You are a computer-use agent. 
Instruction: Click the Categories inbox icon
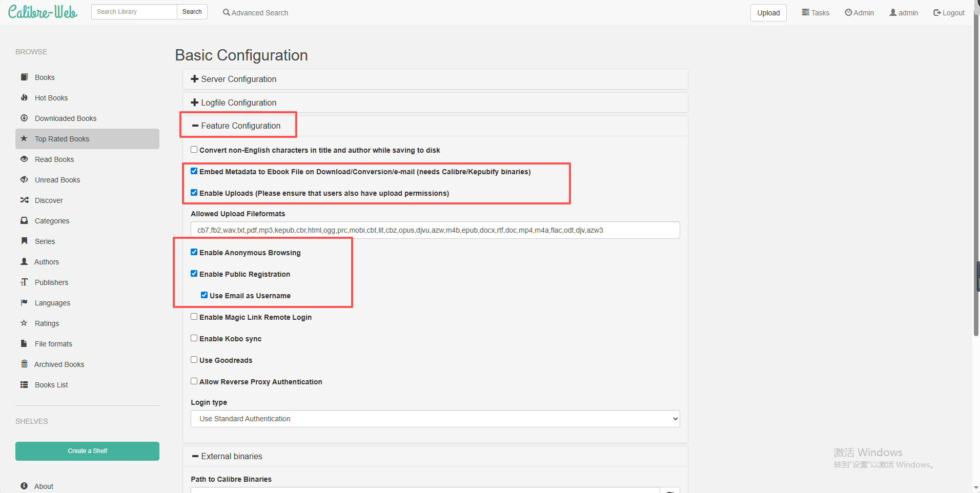(24, 220)
